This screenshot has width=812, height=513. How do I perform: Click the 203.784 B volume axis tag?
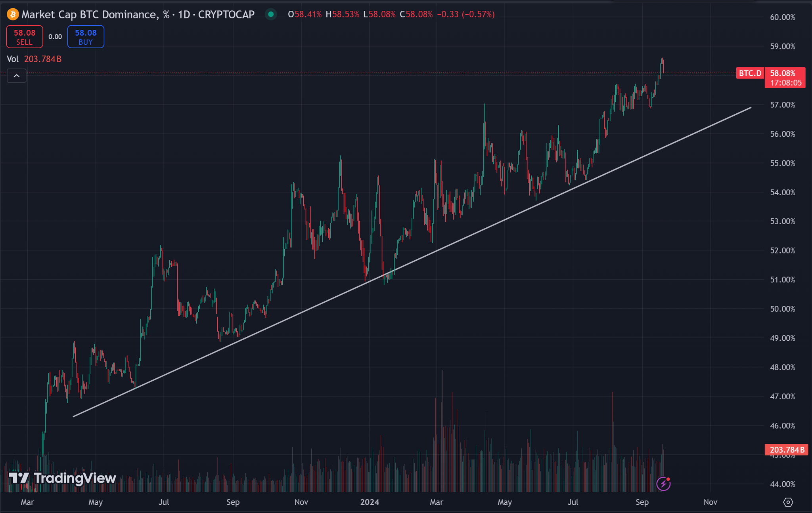pyautogui.click(x=786, y=450)
